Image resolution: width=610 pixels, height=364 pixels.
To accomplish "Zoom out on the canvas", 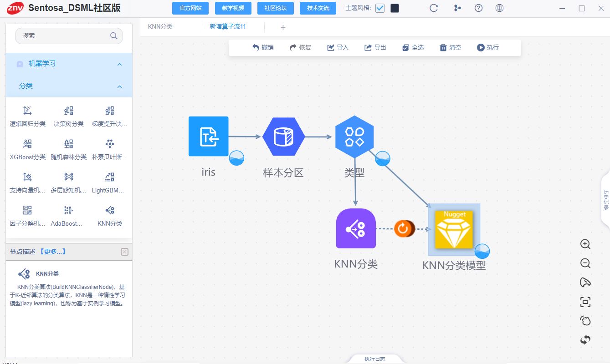I will click(x=585, y=263).
